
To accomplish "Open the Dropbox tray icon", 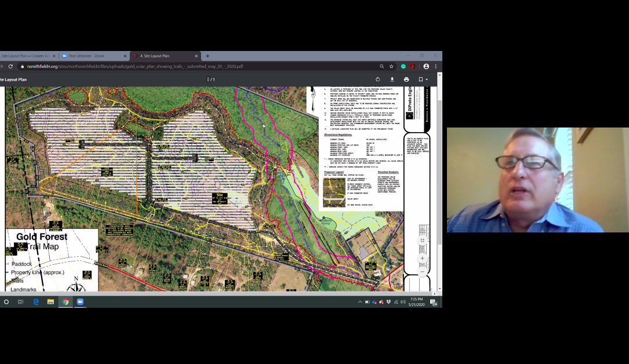I will tap(389, 302).
